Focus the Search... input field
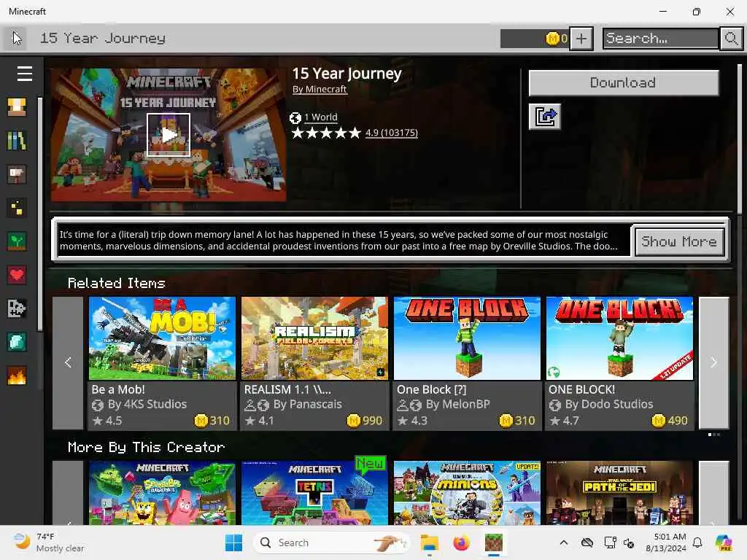The width and height of the screenshot is (747, 560). [661, 39]
